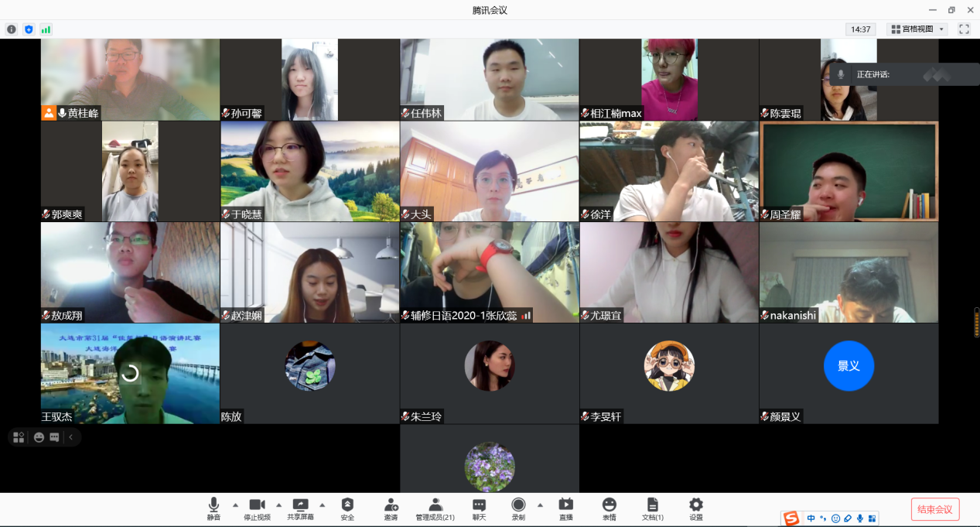980x527 pixels.
Task: Click the 邀请 invite icon
Action: 391,508
